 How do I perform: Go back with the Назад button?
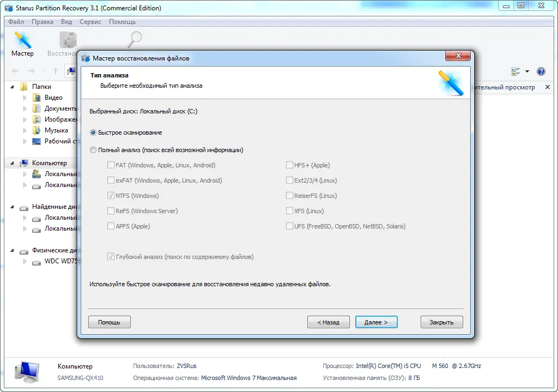[x=329, y=322]
